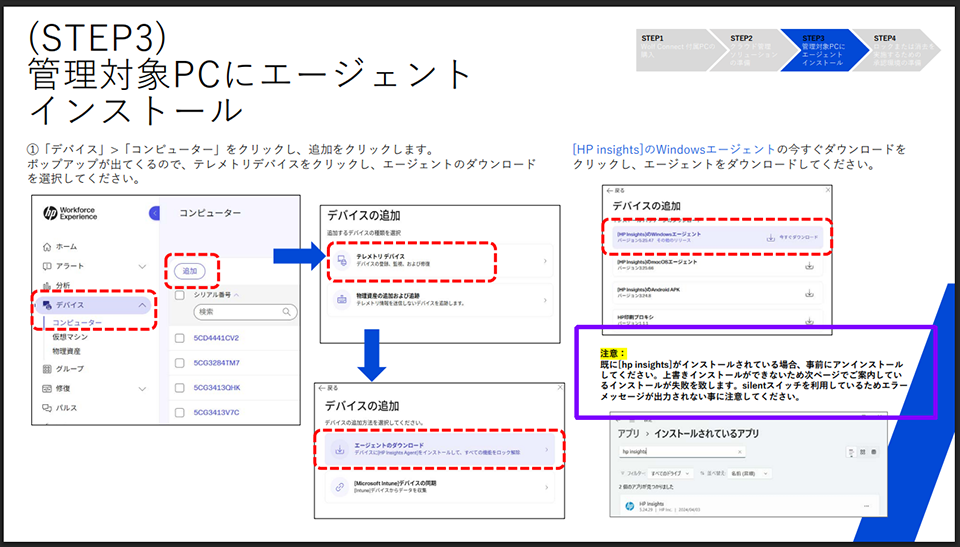This screenshot has height=547, width=960.
Task: Click download icon for the Windows エージェント
Action: click(771, 237)
